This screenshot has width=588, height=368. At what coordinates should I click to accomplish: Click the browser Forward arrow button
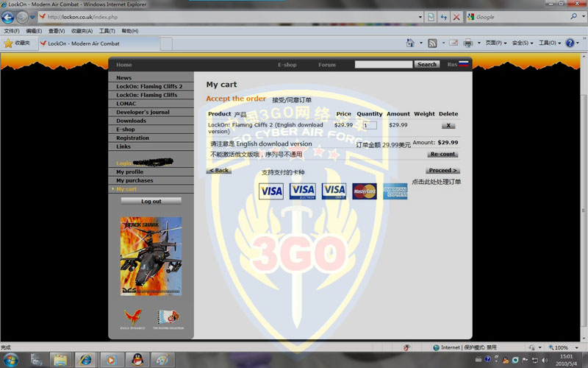click(23, 17)
